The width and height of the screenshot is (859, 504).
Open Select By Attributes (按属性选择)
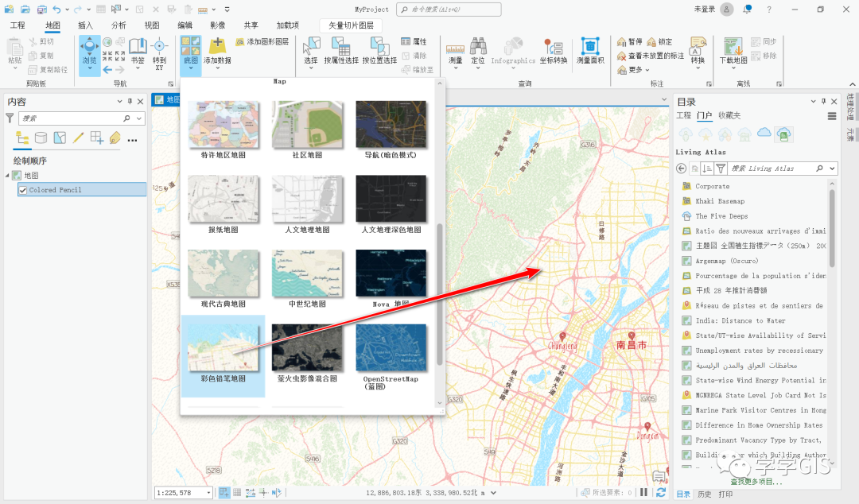coord(340,50)
